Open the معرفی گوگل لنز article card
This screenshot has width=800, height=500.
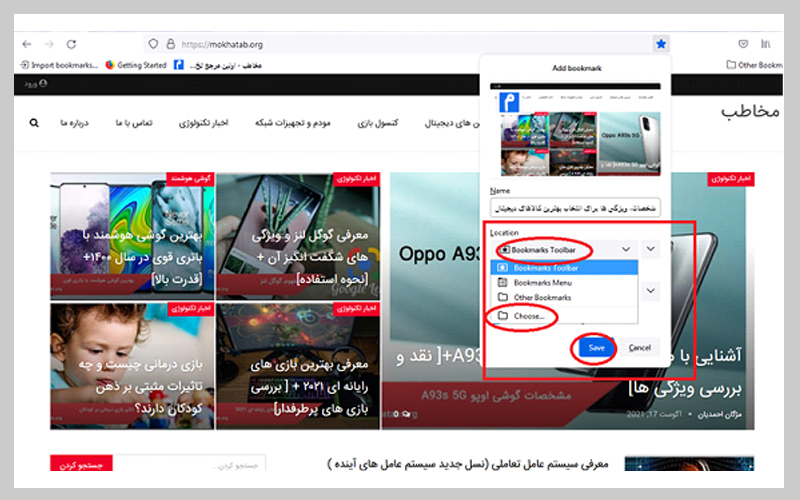click(x=298, y=236)
